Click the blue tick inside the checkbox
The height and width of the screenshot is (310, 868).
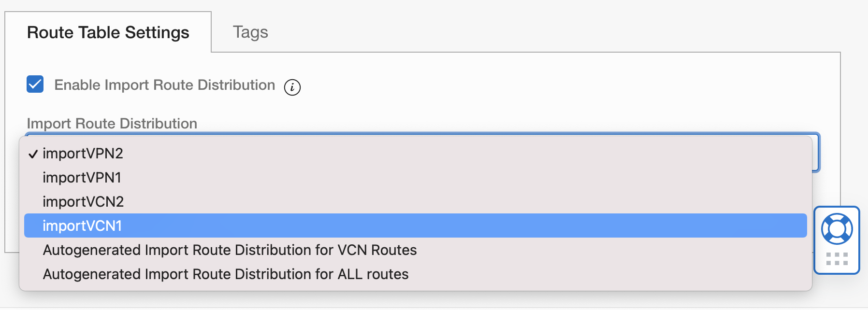[x=35, y=85]
